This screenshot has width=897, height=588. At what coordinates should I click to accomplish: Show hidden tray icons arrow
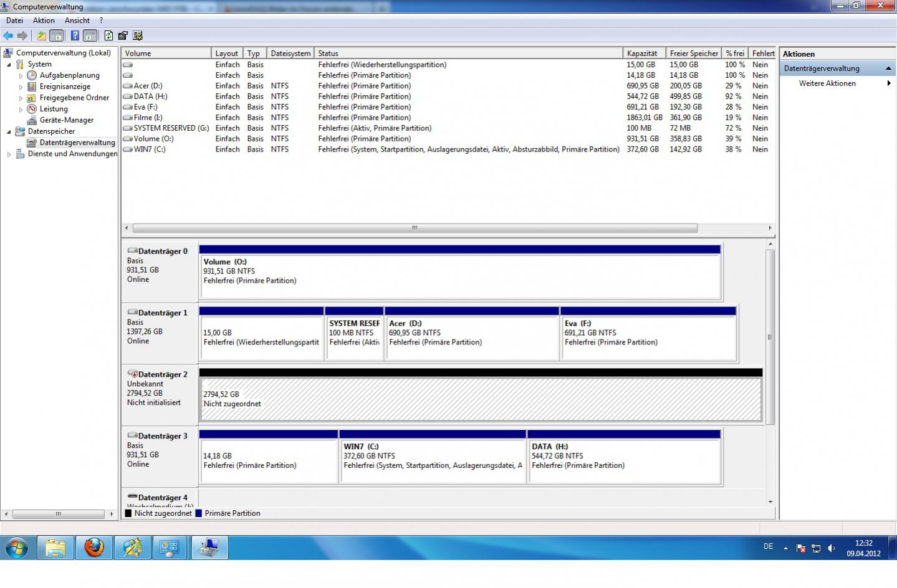(785, 549)
